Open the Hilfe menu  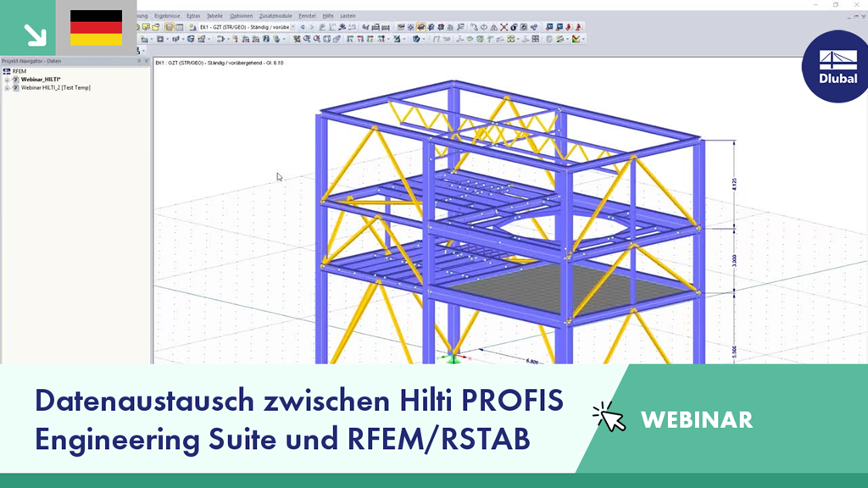[x=328, y=16]
